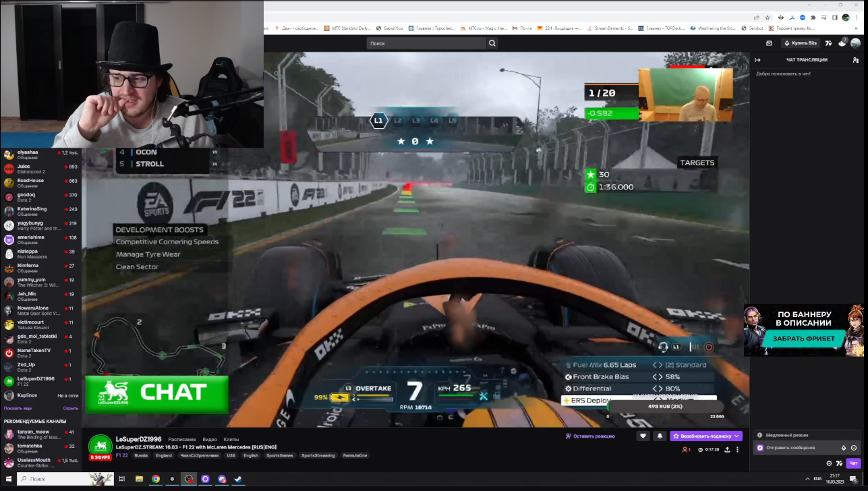Viewport: 868px width, 491px height.
Task: Click the share stream icon
Action: tap(727, 449)
